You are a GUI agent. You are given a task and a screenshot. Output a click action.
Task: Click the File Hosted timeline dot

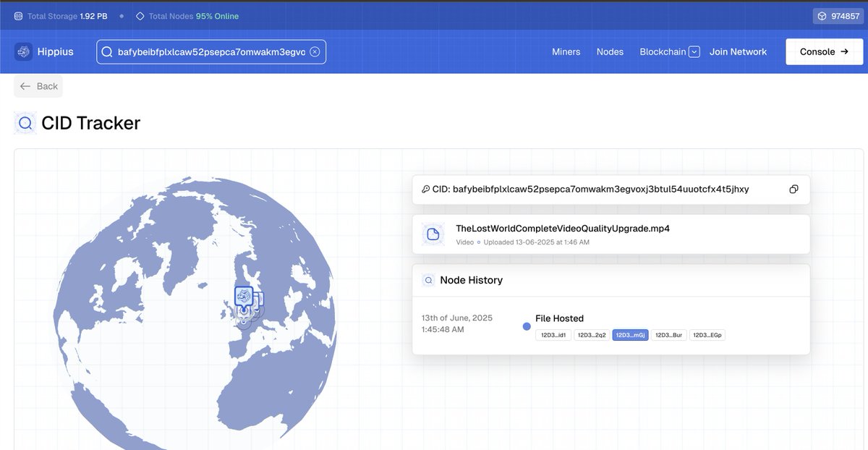527,326
